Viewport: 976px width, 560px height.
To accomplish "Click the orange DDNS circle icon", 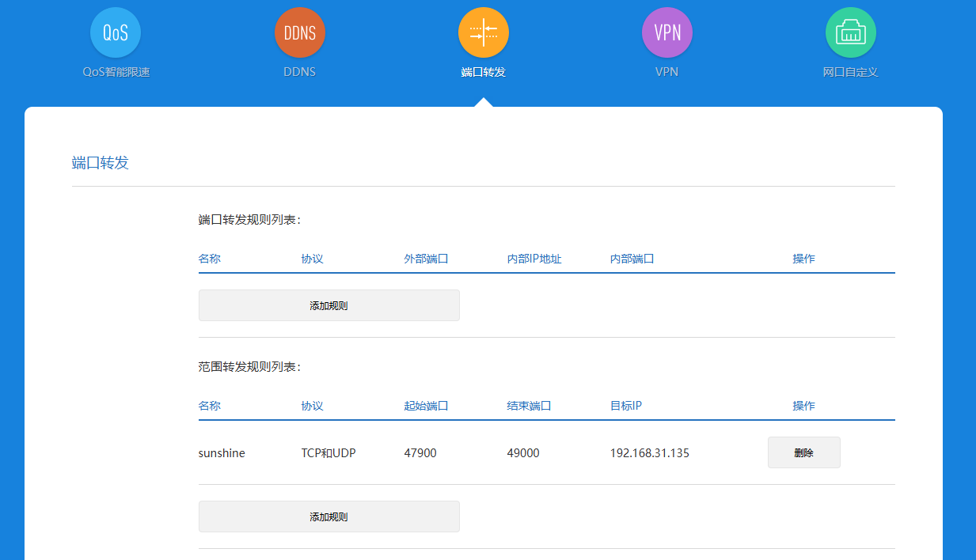I will [300, 32].
